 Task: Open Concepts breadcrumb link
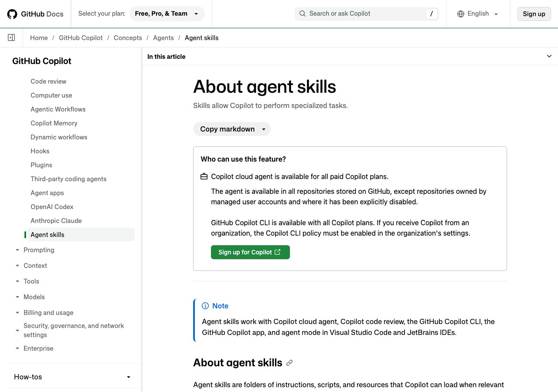click(x=128, y=38)
